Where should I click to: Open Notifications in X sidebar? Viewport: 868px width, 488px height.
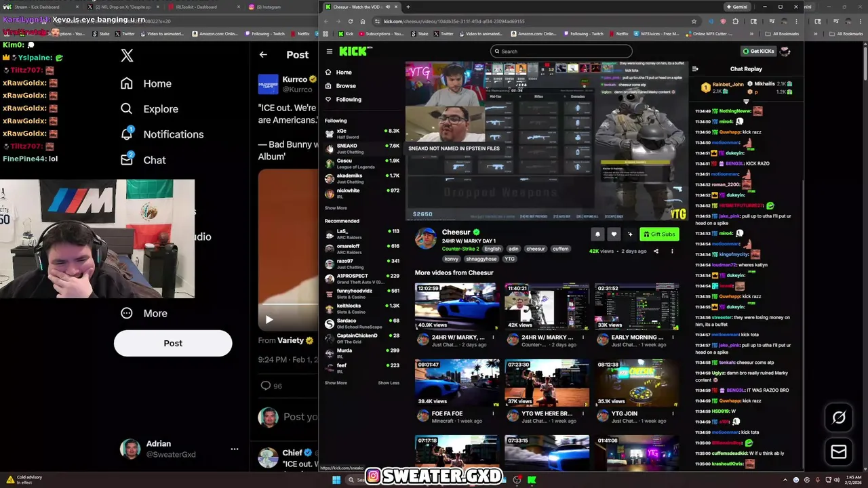click(162, 134)
